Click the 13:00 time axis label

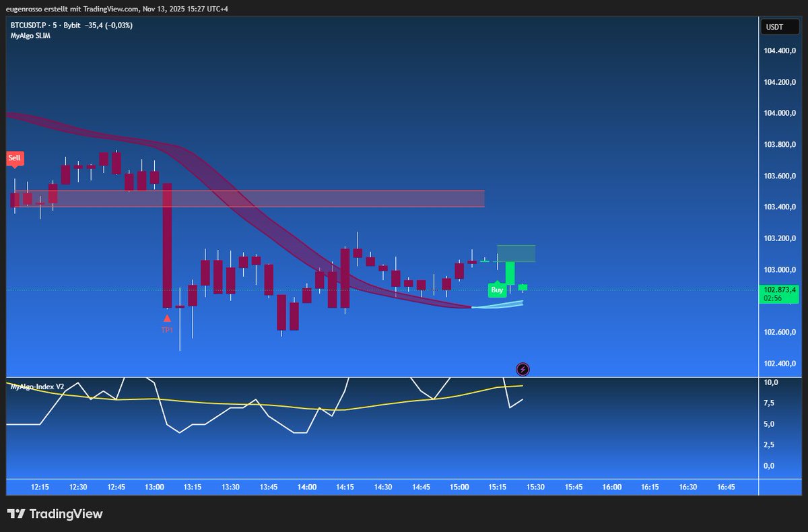click(155, 487)
